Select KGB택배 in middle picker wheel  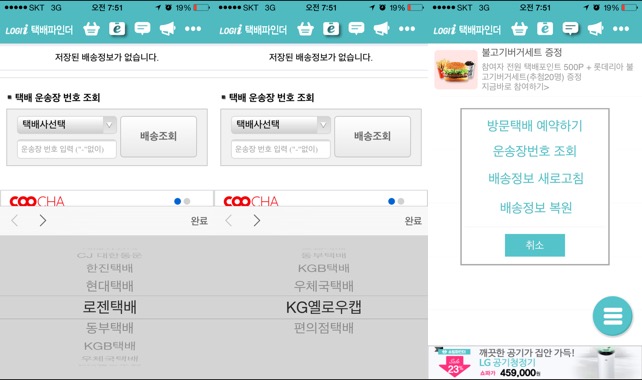click(x=323, y=268)
